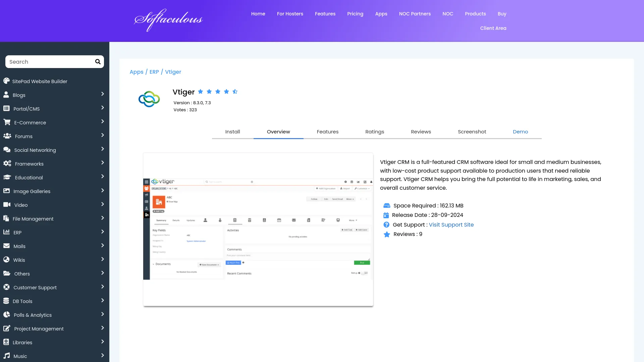Expand the Music category chevron
The height and width of the screenshot is (362, 644).
(103, 356)
